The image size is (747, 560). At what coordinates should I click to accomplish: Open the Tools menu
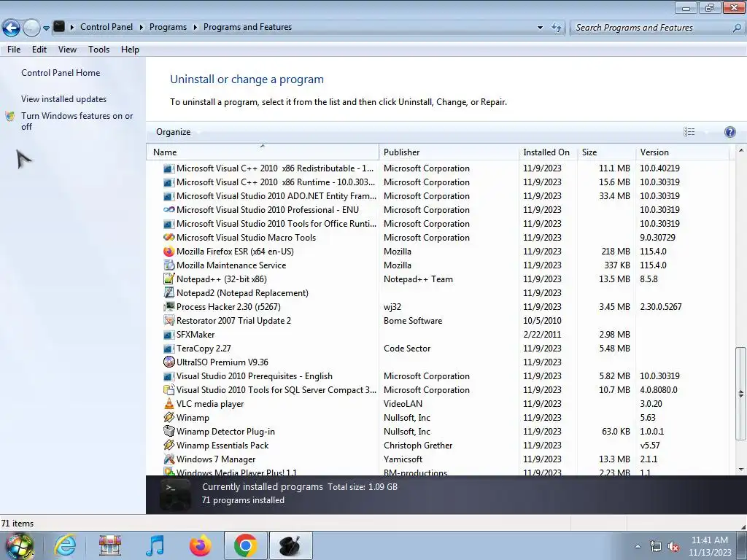[x=98, y=50]
